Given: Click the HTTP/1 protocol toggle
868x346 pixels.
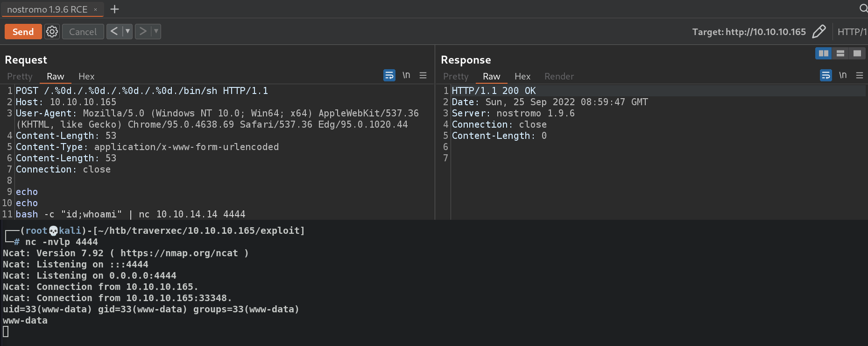Looking at the screenshot, I should [852, 32].
